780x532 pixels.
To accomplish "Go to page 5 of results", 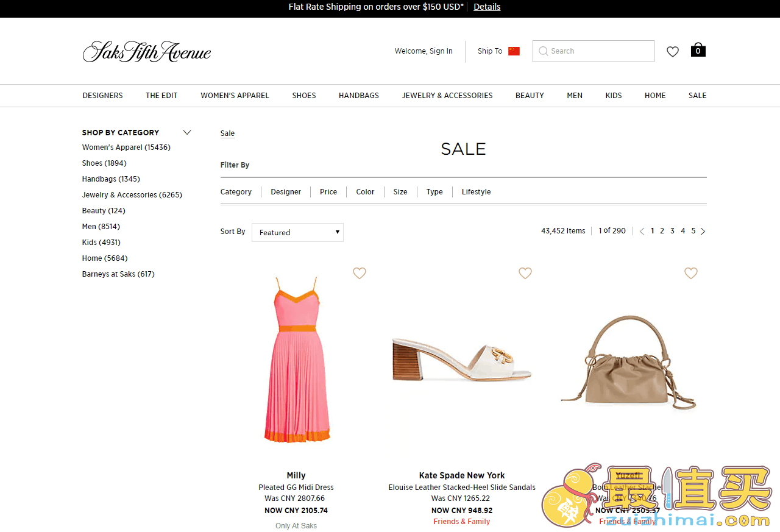I will (693, 231).
